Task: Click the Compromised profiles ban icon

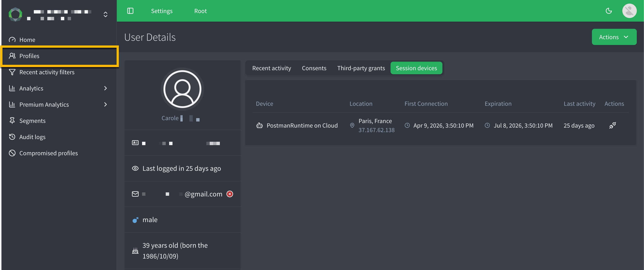Action: pos(12,153)
